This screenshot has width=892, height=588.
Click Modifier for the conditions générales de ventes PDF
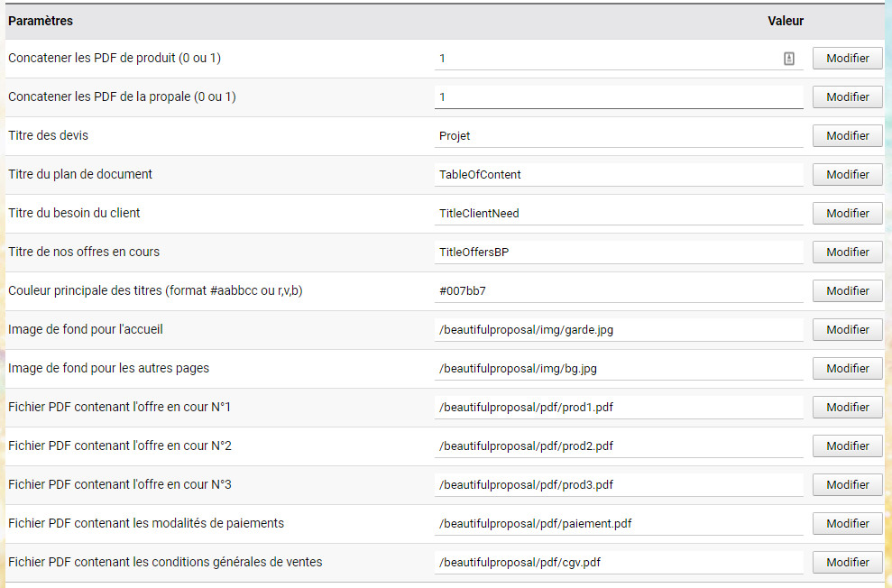point(848,562)
